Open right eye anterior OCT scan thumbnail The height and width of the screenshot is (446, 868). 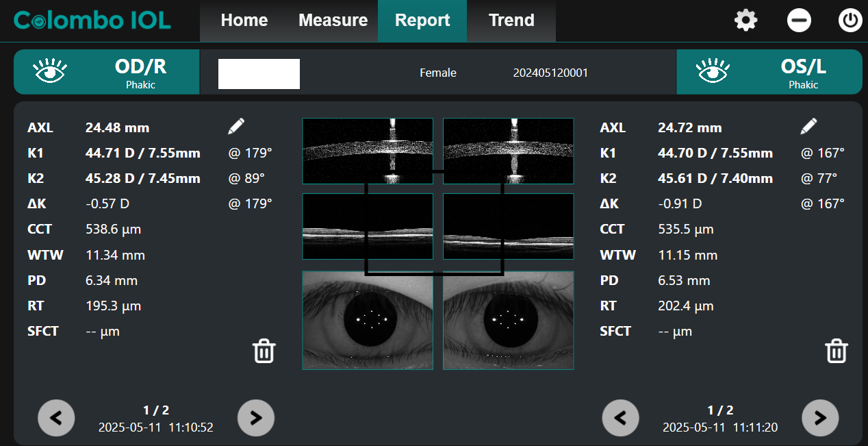pos(368,151)
